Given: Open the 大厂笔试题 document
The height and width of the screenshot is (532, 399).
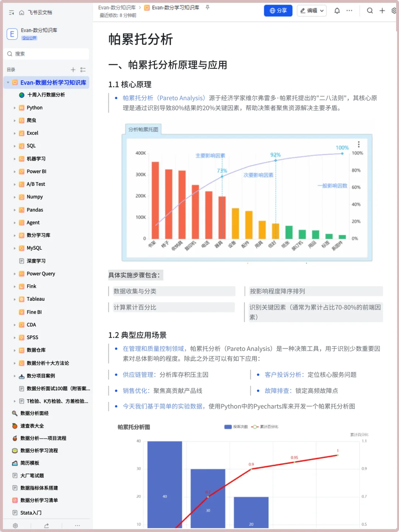Looking at the screenshot, I should pos(32,476).
